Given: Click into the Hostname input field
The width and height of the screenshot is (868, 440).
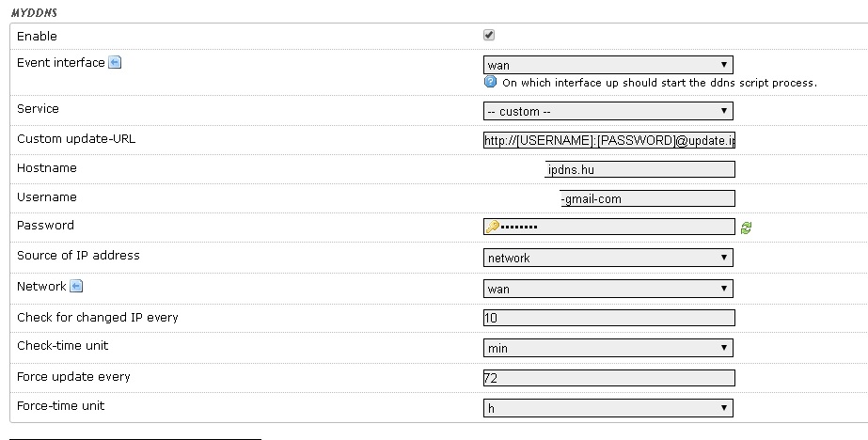Looking at the screenshot, I should tap(639, 169).
